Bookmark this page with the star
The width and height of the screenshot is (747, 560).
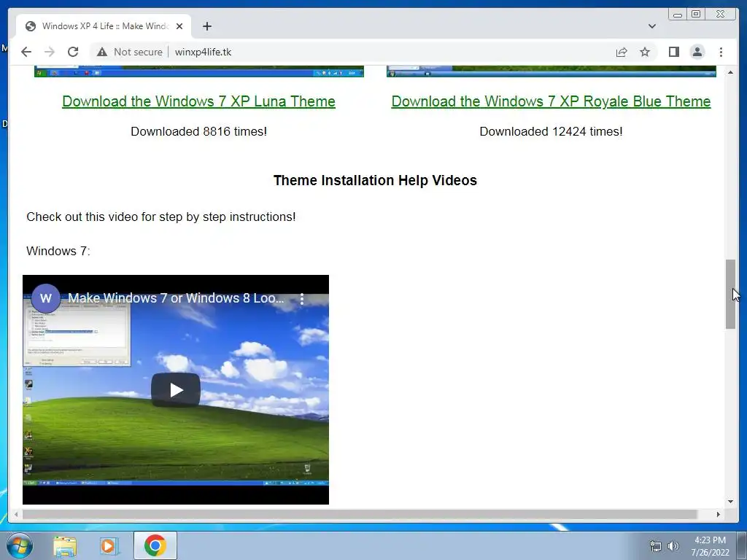coord(645,52)
